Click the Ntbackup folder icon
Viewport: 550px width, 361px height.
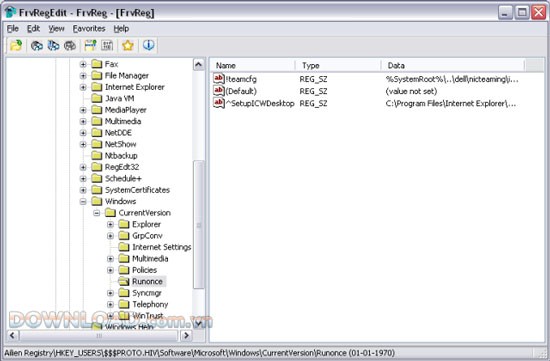coord(96,155)
